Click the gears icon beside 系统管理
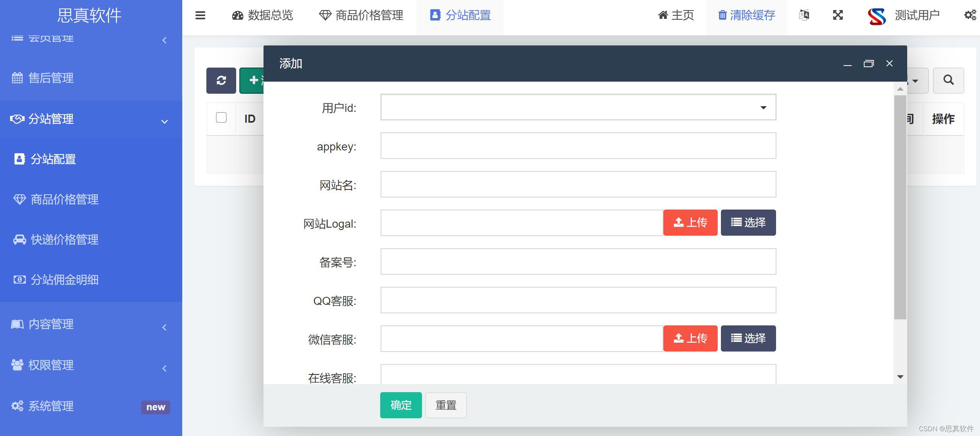 click(x=17, y=406)
